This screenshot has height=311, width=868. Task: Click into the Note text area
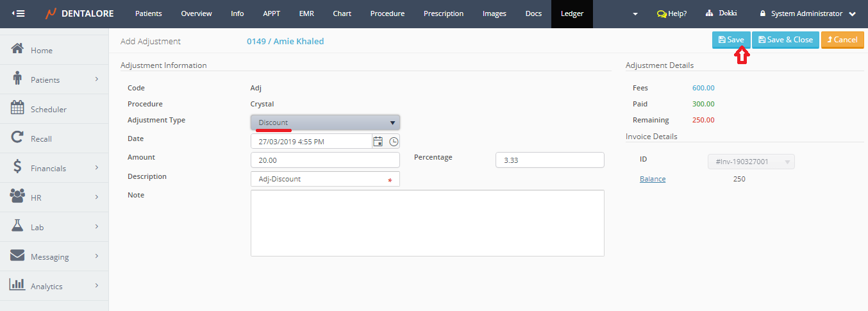coord(427,223)
